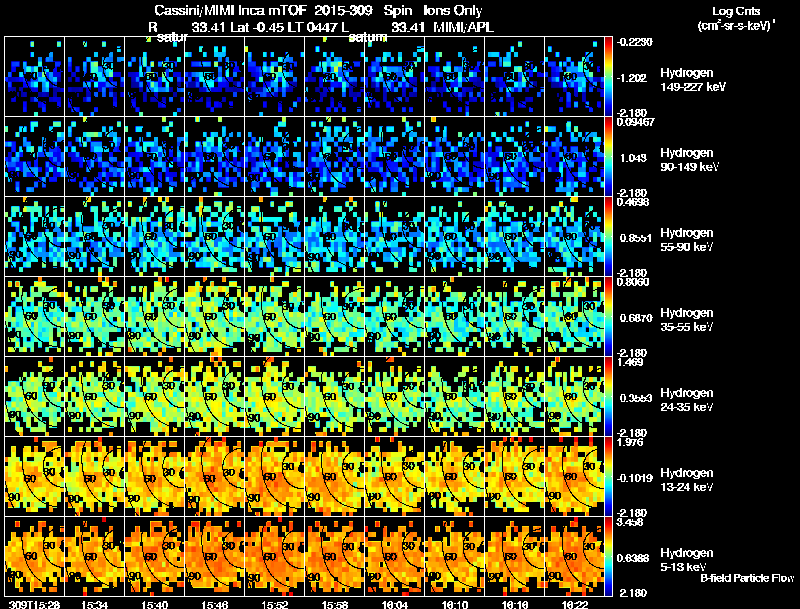Click the 'MIMI/APL' credit text

point(463,28)
